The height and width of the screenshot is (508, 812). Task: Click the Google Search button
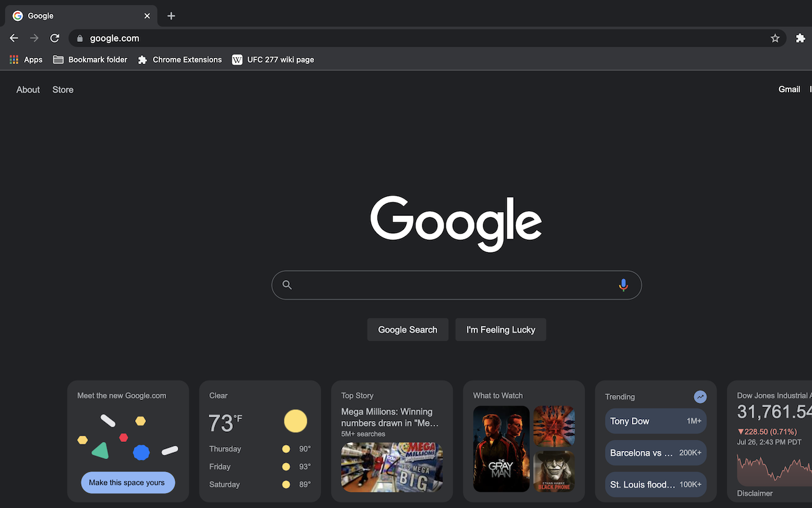pos(407,330)
